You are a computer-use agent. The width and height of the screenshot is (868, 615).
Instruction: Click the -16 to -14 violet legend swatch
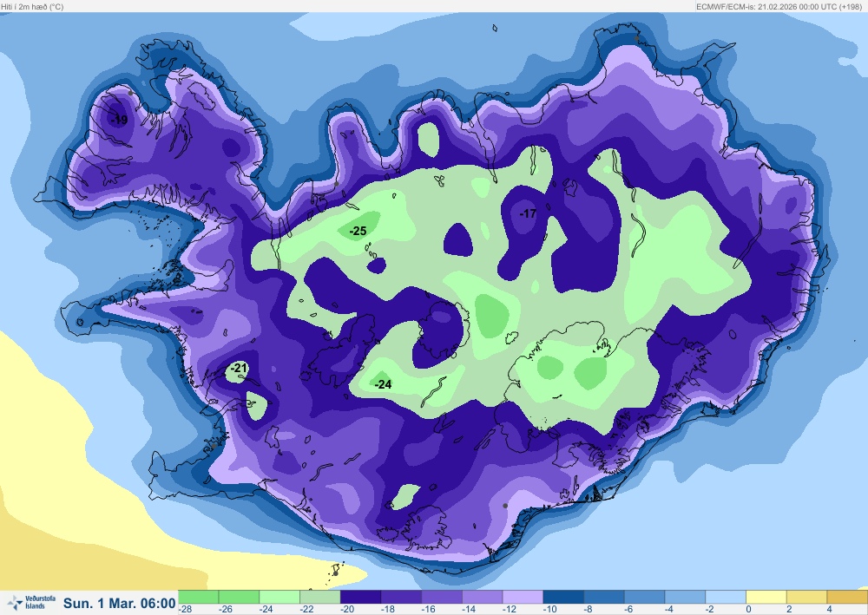coord(442,597)
